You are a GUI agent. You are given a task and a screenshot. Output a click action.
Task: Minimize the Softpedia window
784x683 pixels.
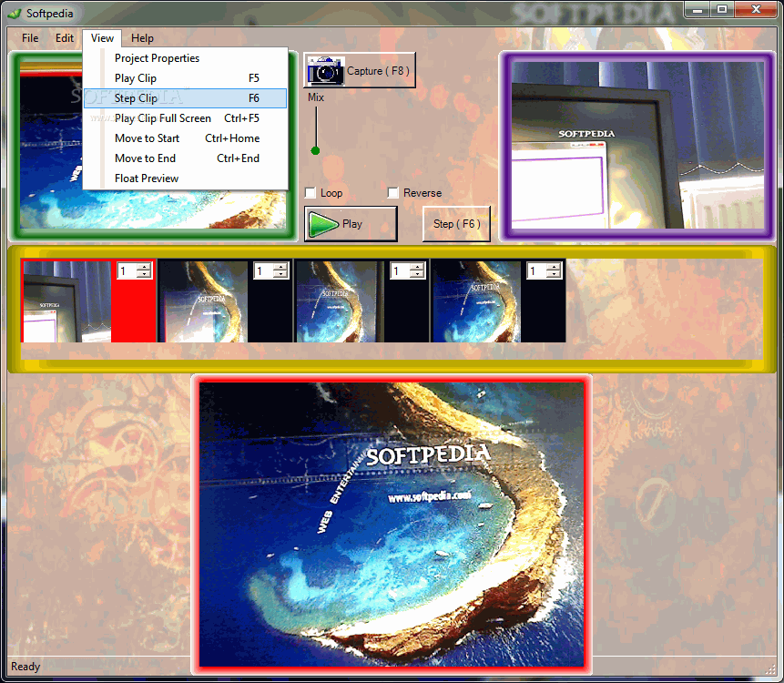[x=698, y=9]
